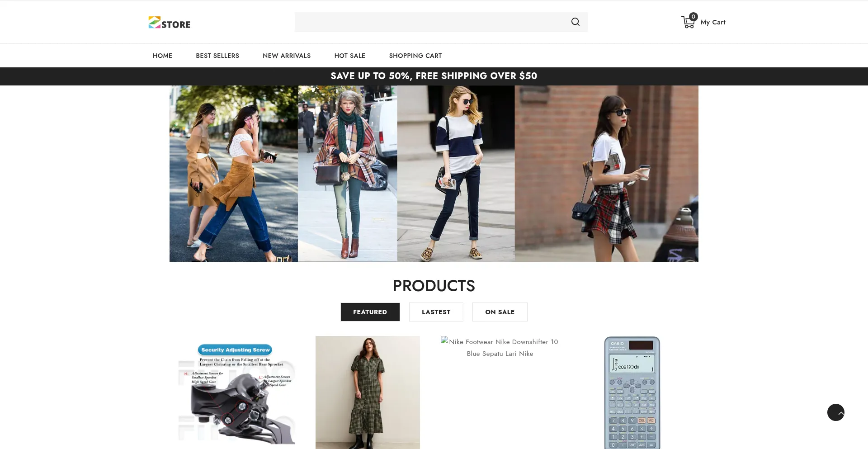Open the Casio calculator product
Viewport: 868px width, 449px height.
point(632,392)
